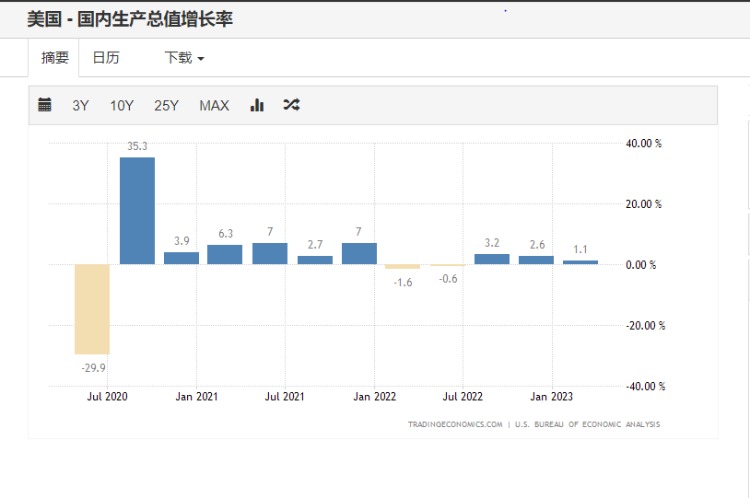
Task: Open the TRADINGECONOMICS.COM source link
Action: (x=455, y=424)
